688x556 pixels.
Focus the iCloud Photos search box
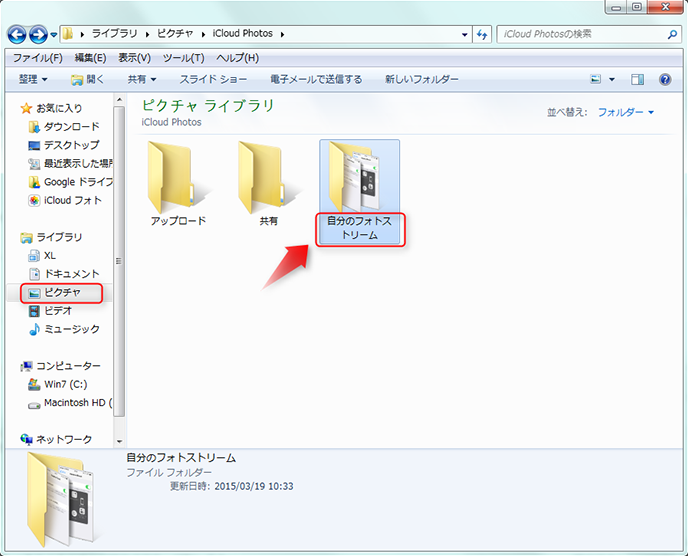pos(584,34)
